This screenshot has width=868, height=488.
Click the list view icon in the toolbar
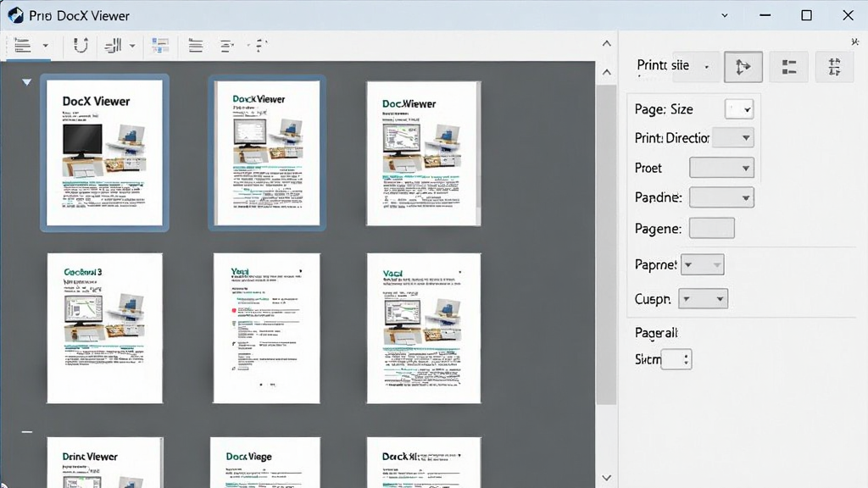pos(22,46)
